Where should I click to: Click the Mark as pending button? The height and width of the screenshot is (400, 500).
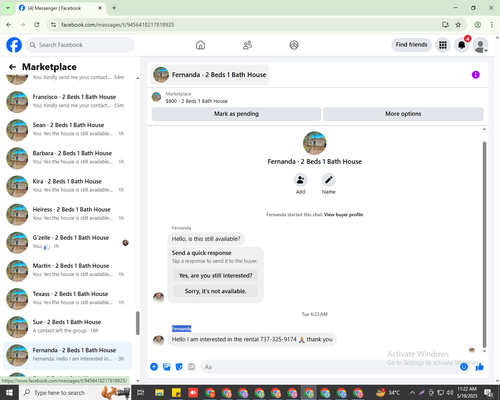pos(236,114)
